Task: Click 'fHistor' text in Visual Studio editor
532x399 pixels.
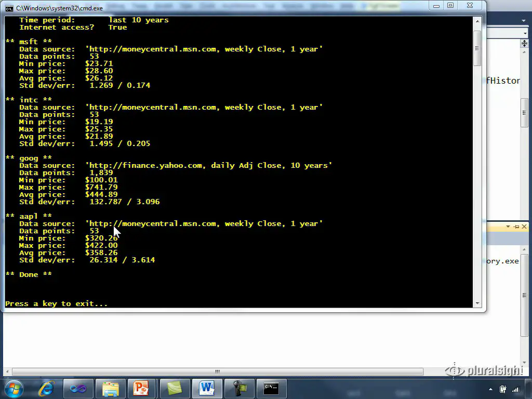Action: coord(503,81)
